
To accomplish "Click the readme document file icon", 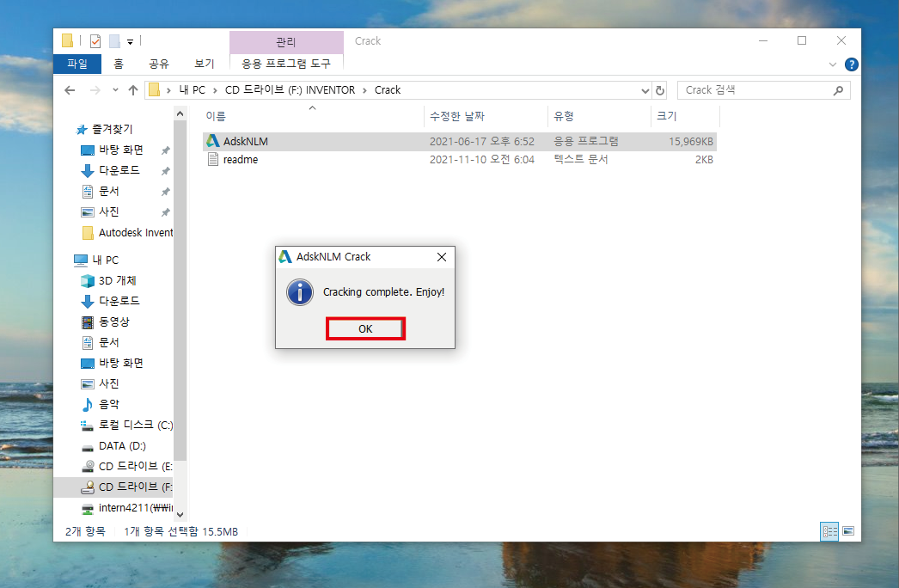I will click(212, 160).
